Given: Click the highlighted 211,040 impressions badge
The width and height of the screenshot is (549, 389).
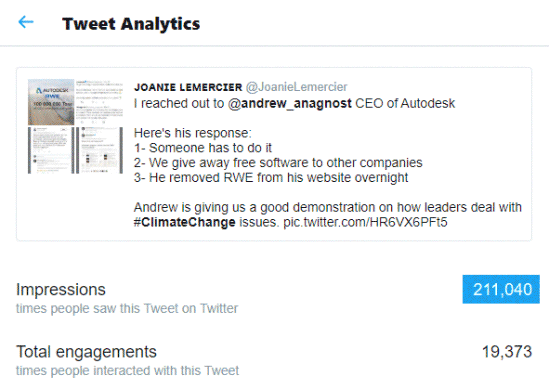Looking at the screenshot, I should [501, 289].
